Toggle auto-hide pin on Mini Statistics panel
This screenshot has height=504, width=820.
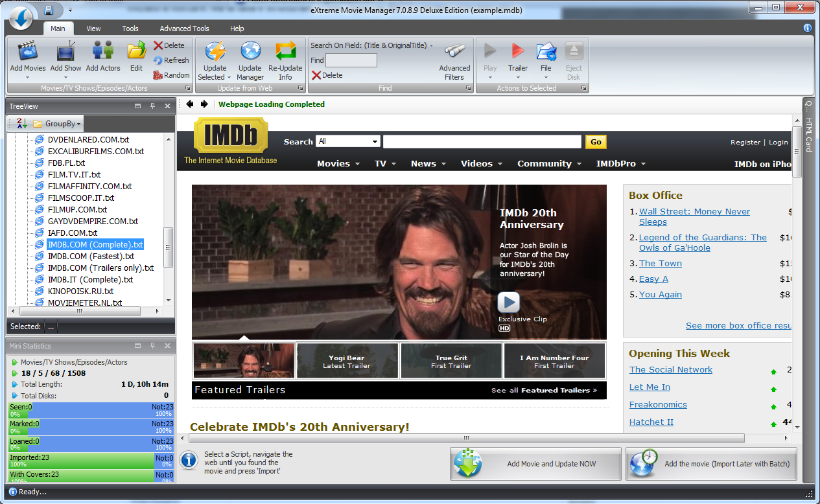[153, 346]
